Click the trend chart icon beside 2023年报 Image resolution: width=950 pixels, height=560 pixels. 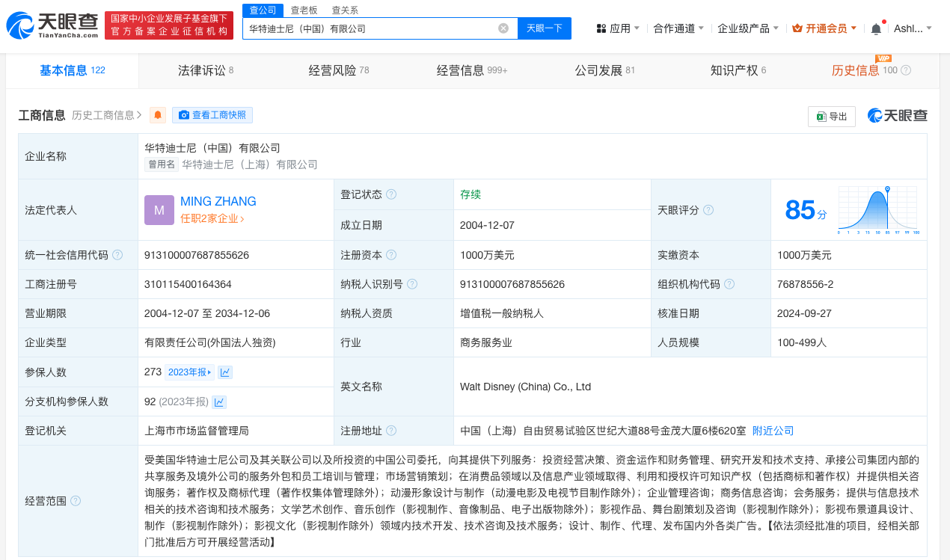[225, 372]
